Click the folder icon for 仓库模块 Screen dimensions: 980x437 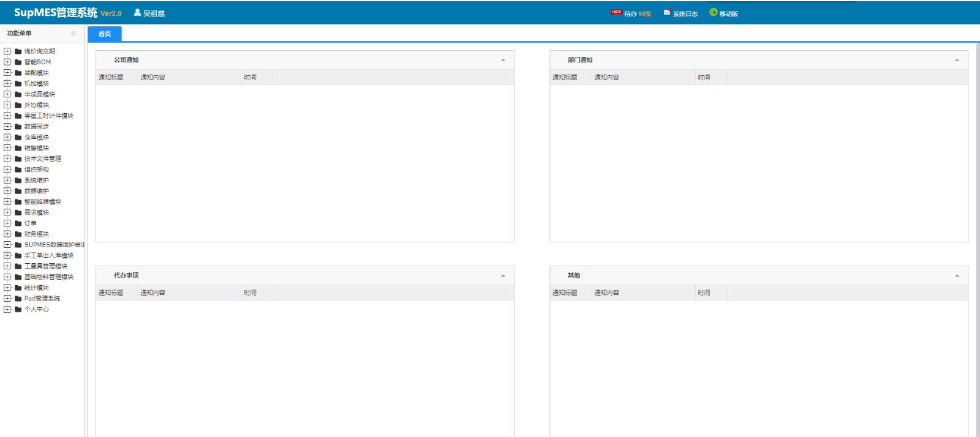pyautogui.click(x=18, y=138)
